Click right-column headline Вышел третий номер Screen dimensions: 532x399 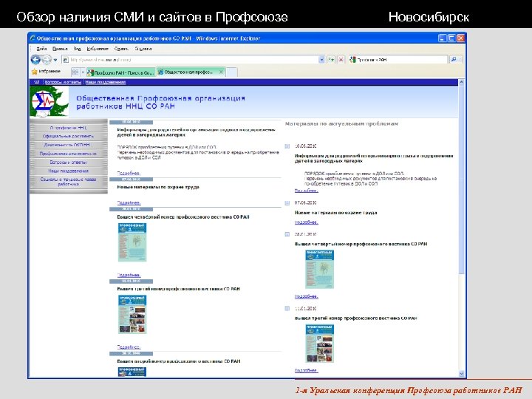coord(355,318)
